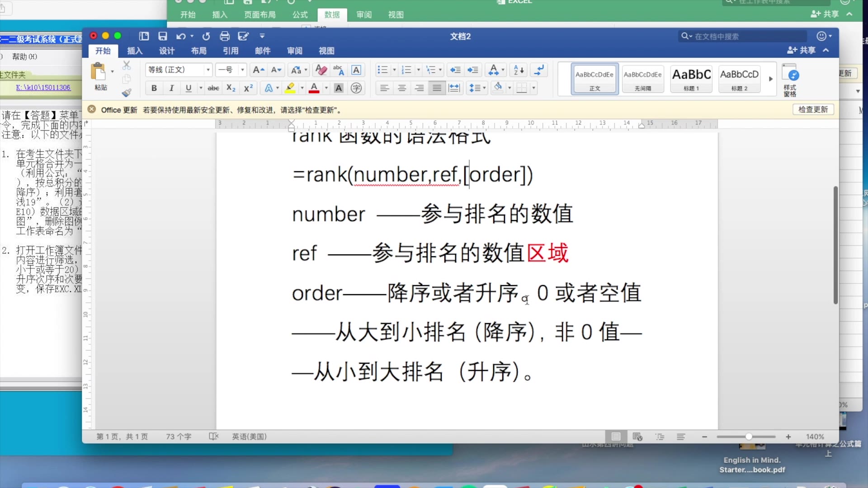Apply character shading with the gray A icon
The width and height of the screenshot is (868, 488).
click(x=339, y=88)
